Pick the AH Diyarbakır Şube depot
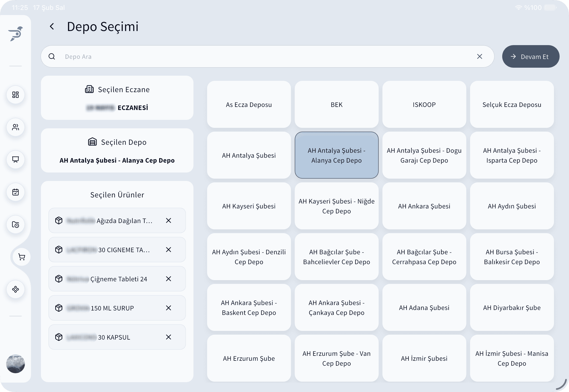This screenshot has height=392, width=569. 512,308
